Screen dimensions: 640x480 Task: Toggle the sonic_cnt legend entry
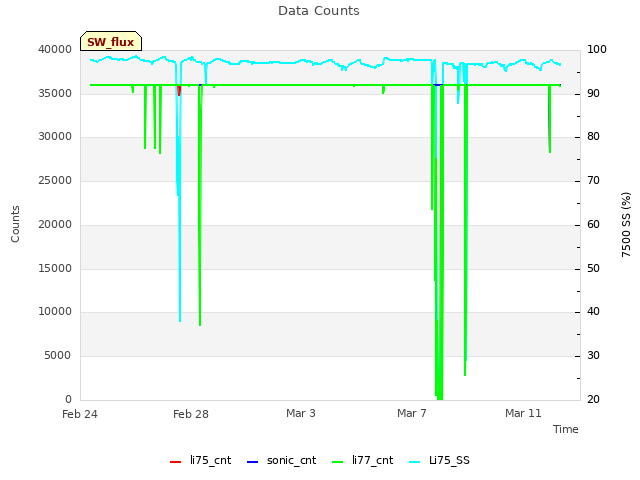282,460
